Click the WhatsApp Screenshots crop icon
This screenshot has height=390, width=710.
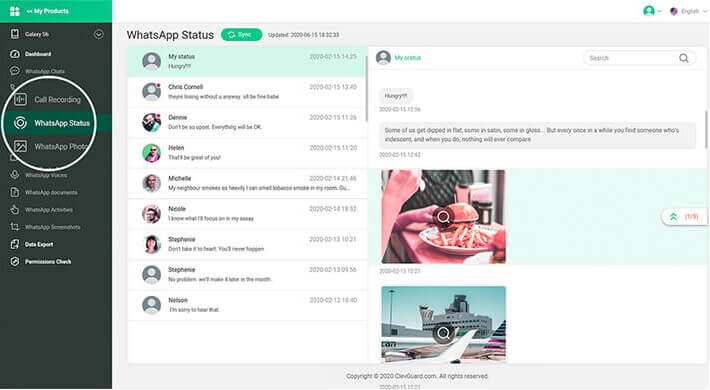(x=15, y=226)
